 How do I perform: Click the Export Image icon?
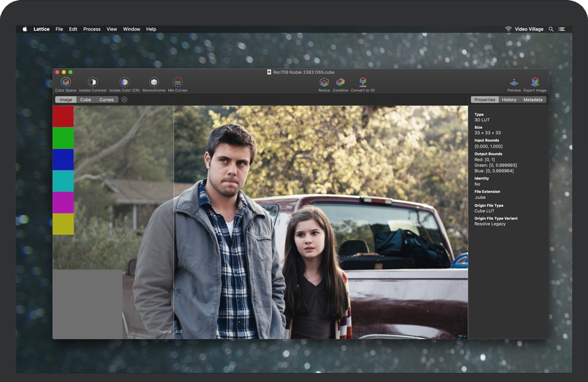pos(535,83)
